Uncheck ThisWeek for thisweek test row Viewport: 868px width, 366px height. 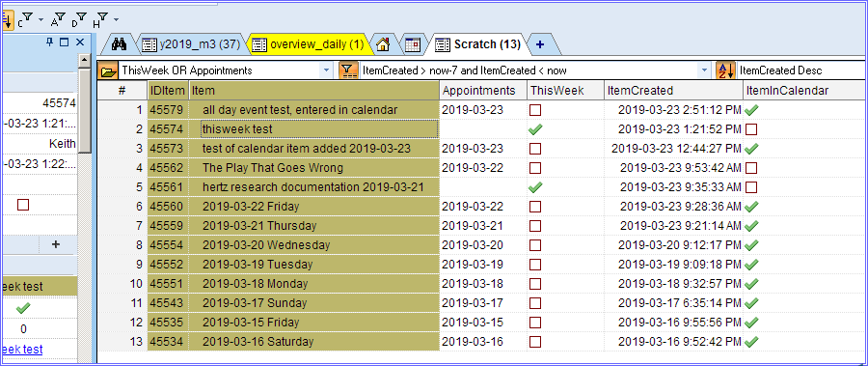coord(535,129)
